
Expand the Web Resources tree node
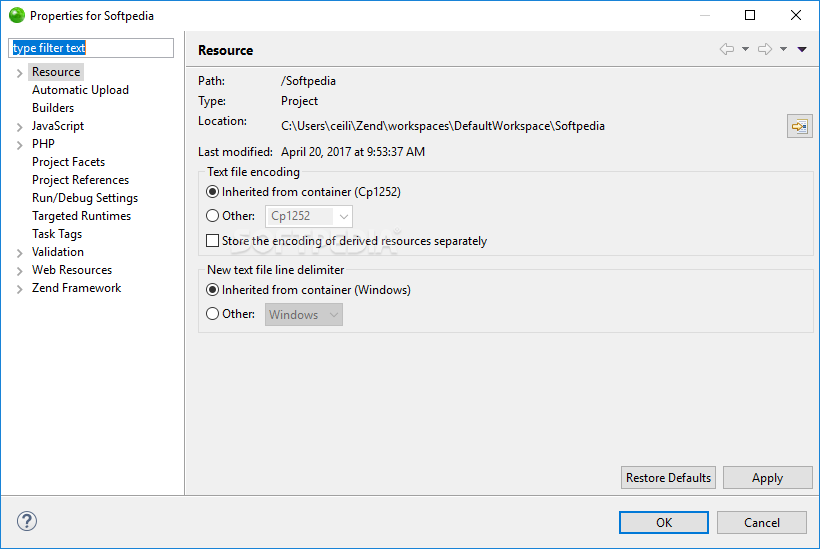(x=19, y=271)
